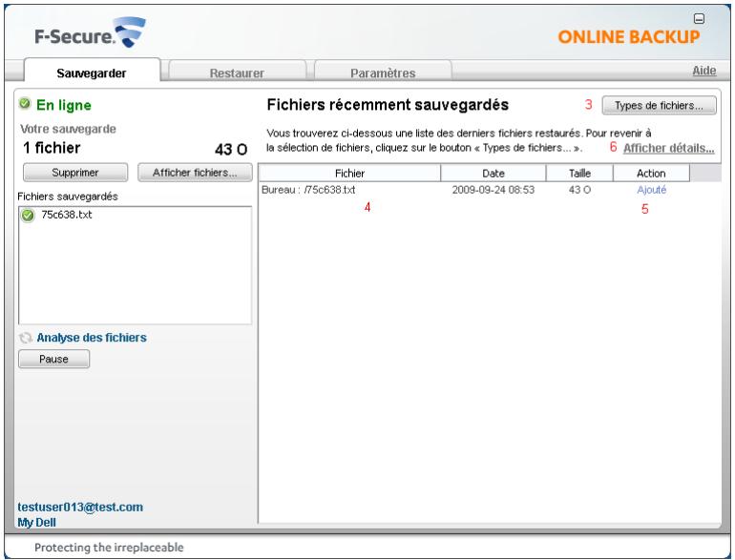Click the Ajouté action cell
The image size is (735, 560).
click(x=652, y=190)
